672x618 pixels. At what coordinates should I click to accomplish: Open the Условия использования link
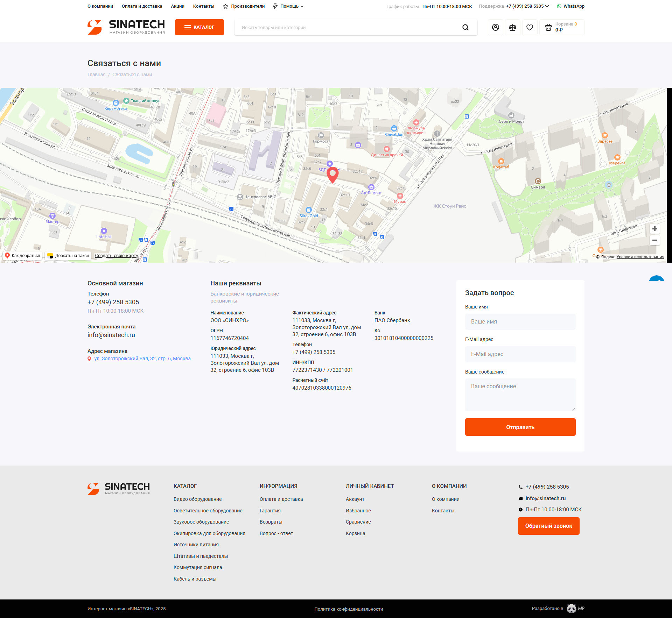(640, 257)
